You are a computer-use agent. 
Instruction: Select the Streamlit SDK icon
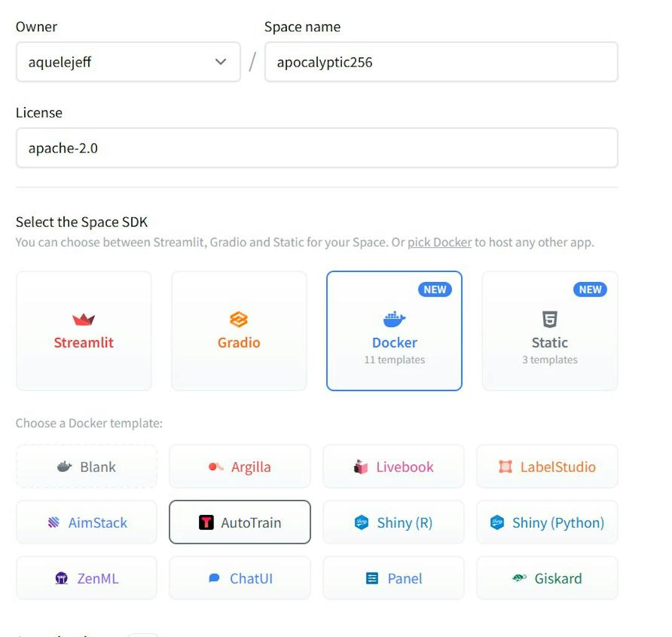coord(83,319)
